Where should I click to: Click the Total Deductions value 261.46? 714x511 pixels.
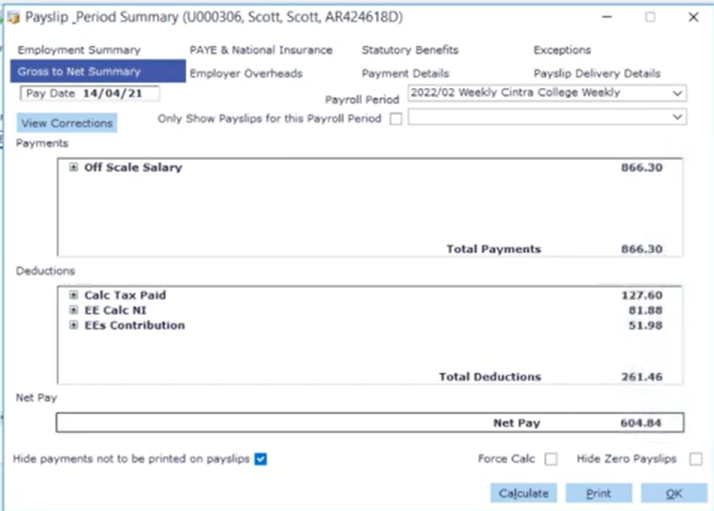(642, 377)
